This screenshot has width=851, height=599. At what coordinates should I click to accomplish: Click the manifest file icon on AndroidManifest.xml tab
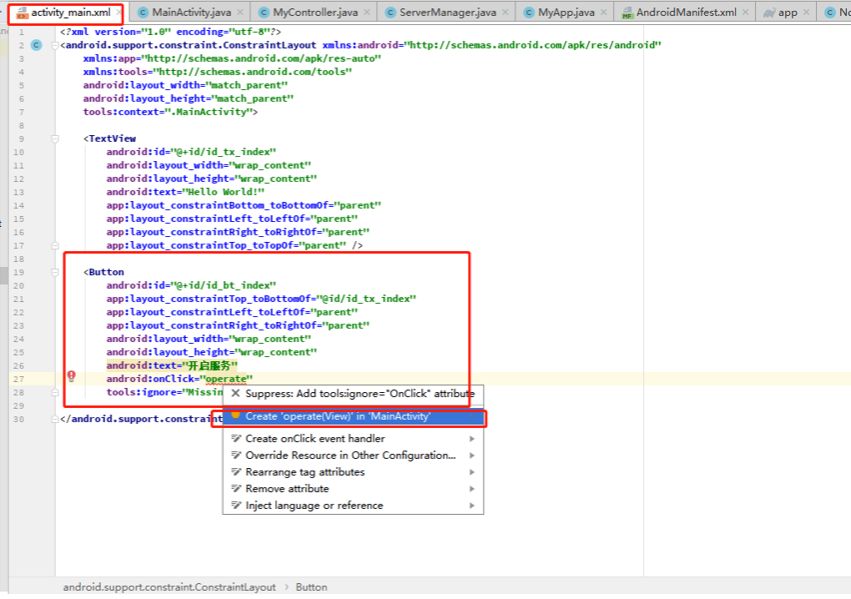pyautogui.click(x=627, y=13)
